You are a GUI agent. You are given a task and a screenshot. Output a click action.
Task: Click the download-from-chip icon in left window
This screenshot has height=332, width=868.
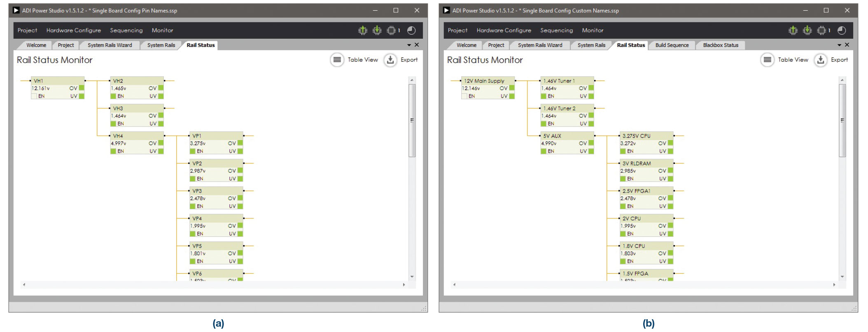pyautogui.click(x=377, y=30)
